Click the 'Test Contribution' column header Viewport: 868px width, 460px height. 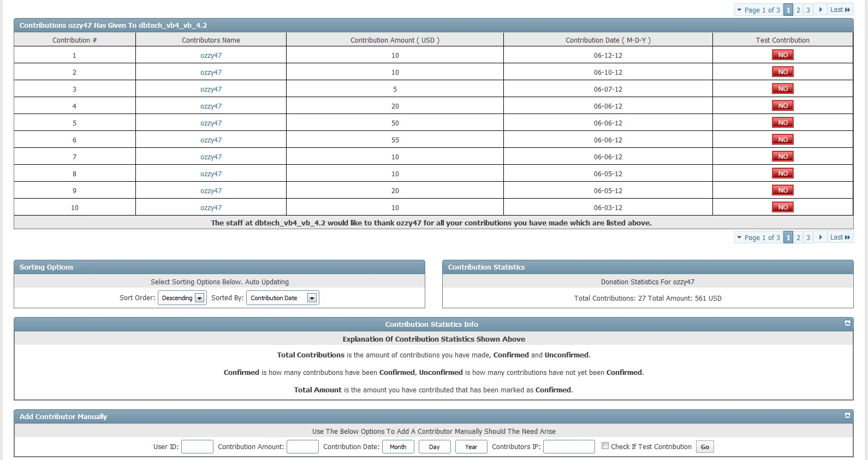click(783, 40)
